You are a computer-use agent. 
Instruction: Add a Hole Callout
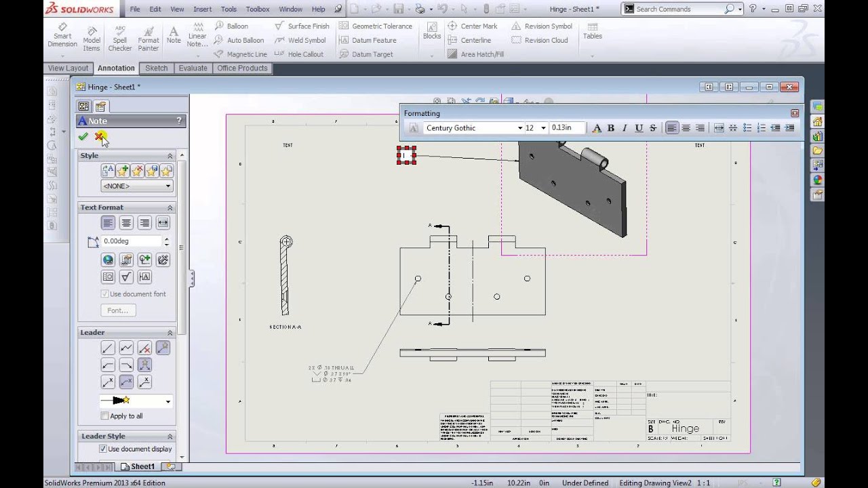pos(299,54)
